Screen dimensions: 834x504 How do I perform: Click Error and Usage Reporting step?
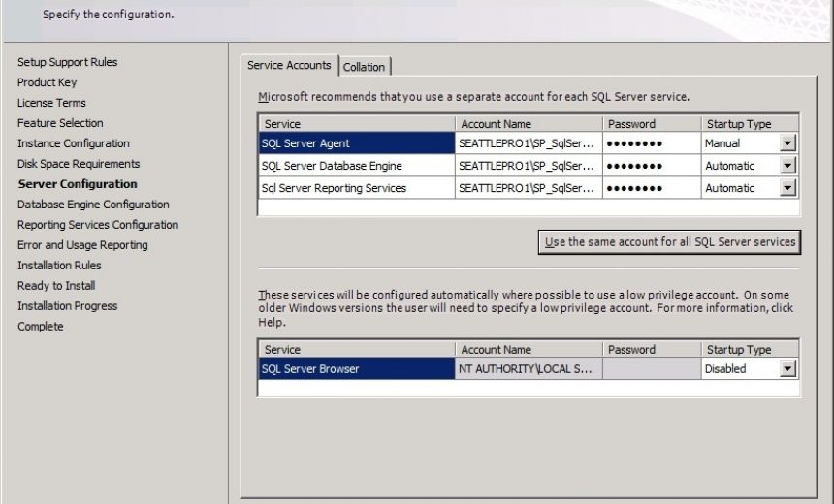tap(82, 244)
